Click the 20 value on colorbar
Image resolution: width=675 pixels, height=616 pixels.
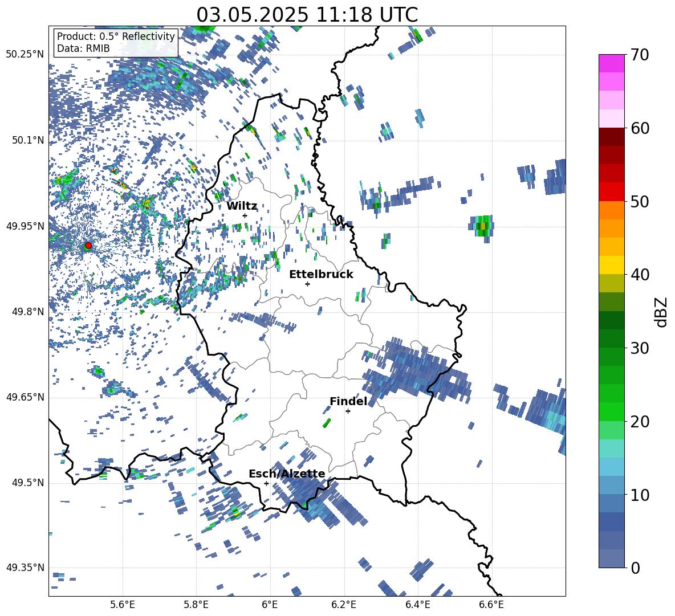(639, 421)
